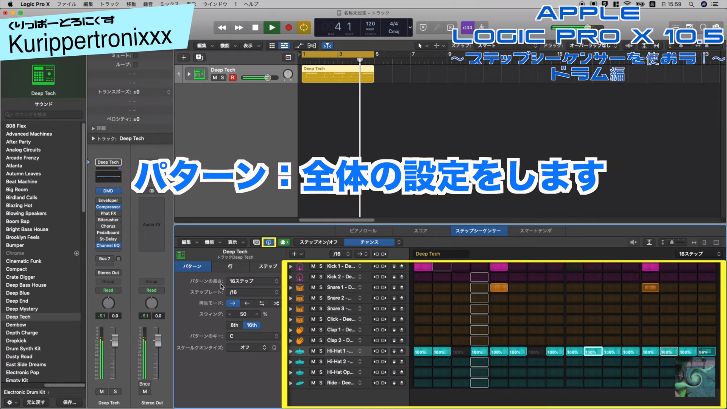Viewport: 727px width, 409px height.
Task: Expand the Hi-Hat 1 row disclosure triangle
Action: tap(291, 351)
